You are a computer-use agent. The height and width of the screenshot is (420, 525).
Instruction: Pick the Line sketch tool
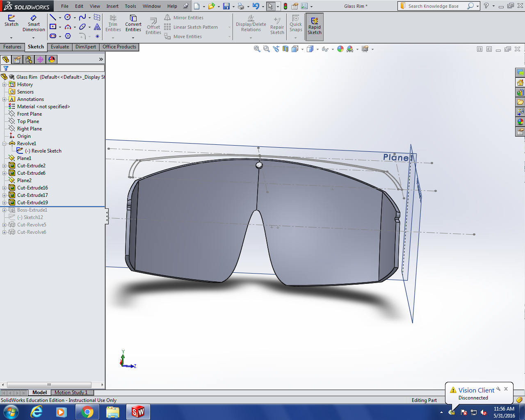coord(53,17)
